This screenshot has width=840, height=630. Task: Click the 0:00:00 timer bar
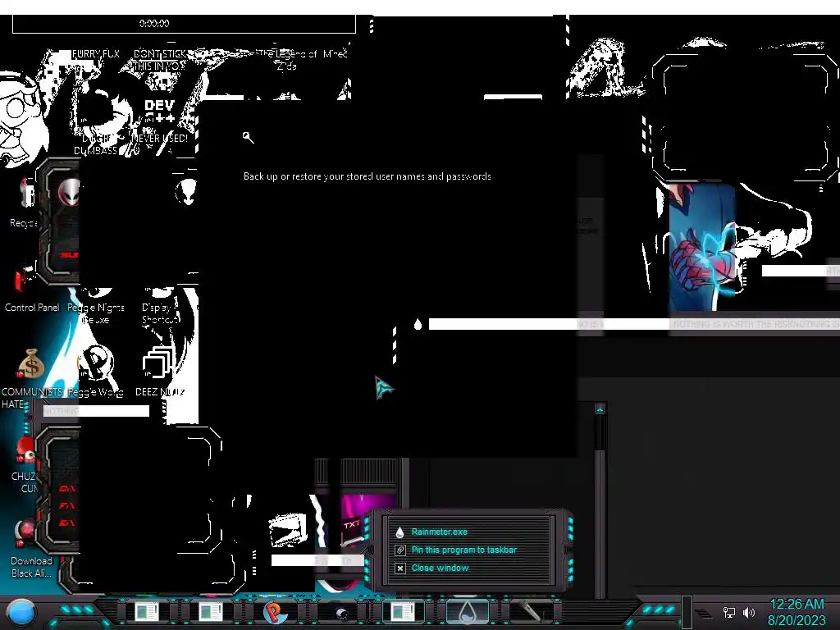[x=184, y=24]
